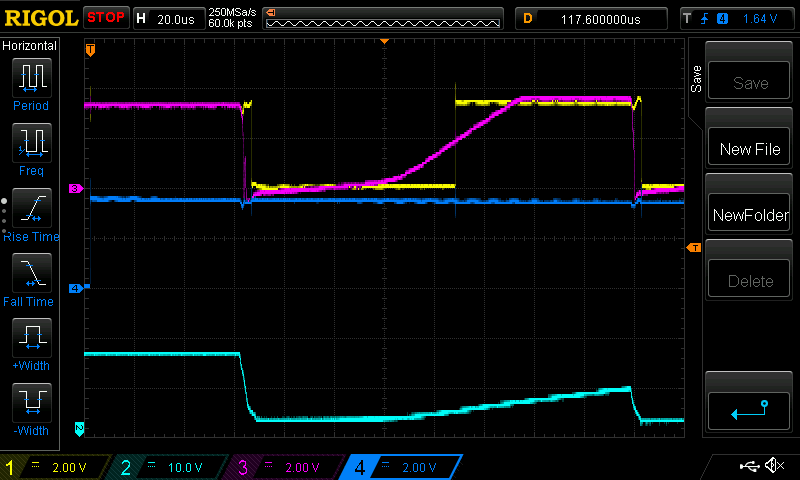Click the New File button
Screen dimensions: 800x480
(749, 148)
